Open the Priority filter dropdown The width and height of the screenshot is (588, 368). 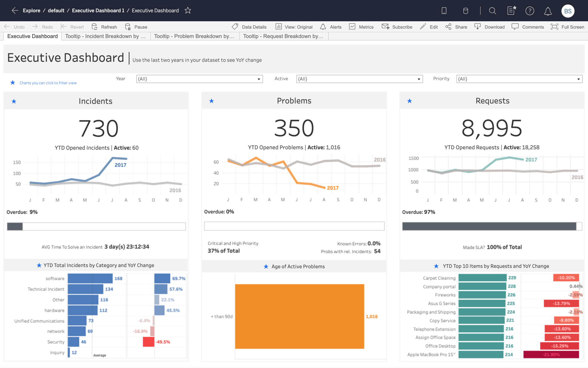tap(578, 79)
